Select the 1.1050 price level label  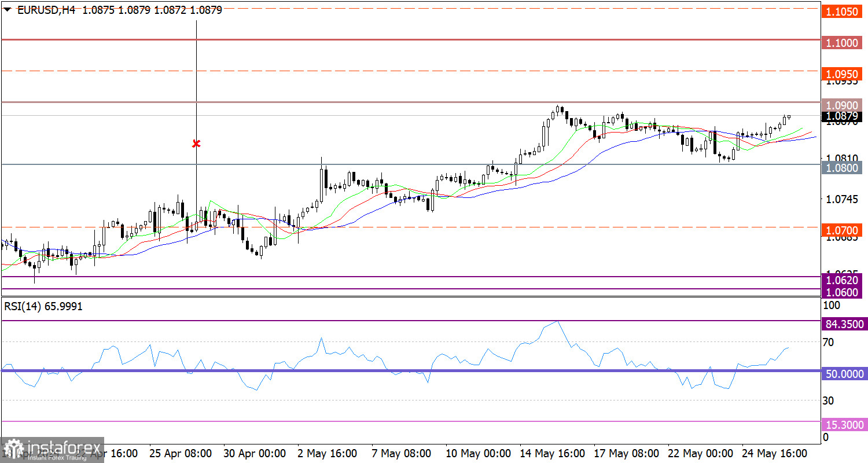point(841,12)
